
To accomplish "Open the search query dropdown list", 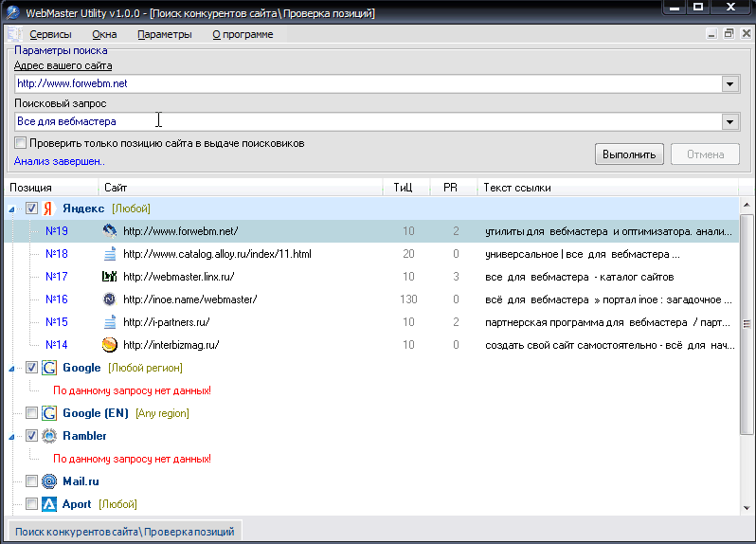I will (x=729, y=121).
